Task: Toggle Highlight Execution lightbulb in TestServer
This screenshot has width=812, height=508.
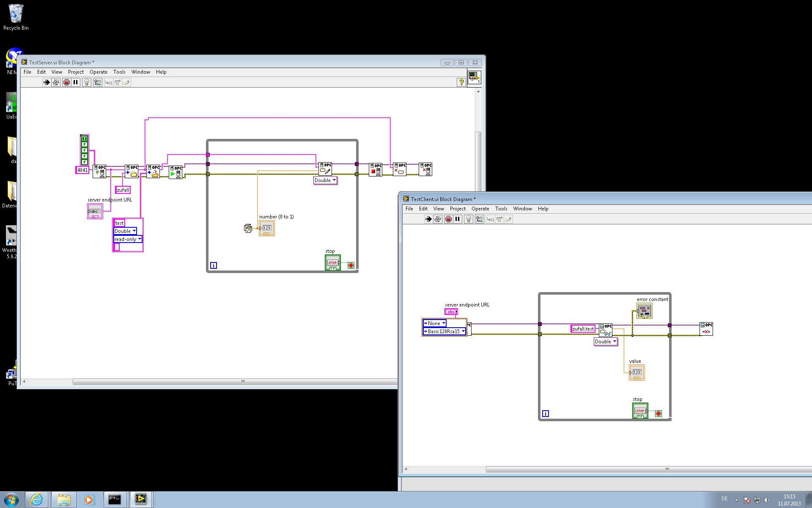Action: [x=87, y=83]
